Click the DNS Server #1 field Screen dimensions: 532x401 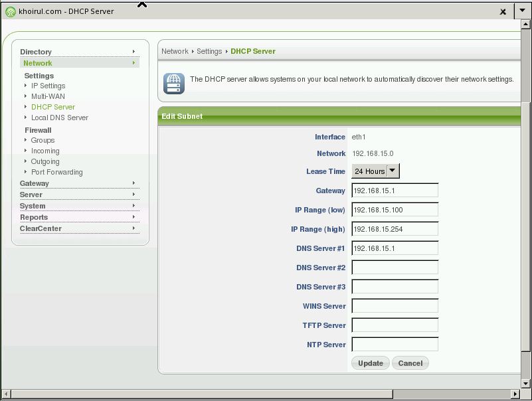pyautogui.click(x=395, y=248)
